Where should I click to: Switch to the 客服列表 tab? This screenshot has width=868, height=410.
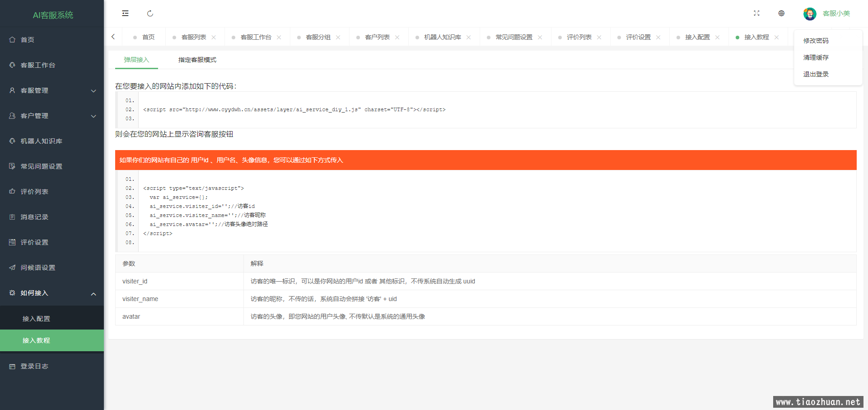[x=194, y=37]
